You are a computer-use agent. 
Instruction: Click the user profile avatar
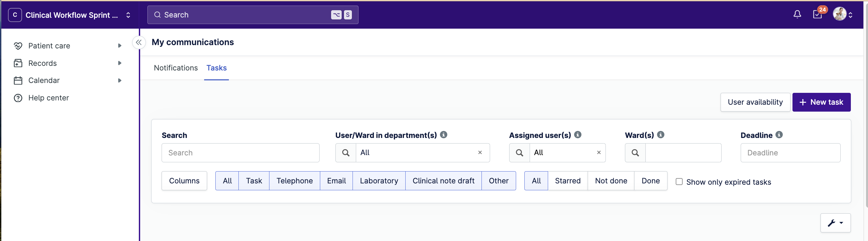pyautogui.click(x=839, y=14)
